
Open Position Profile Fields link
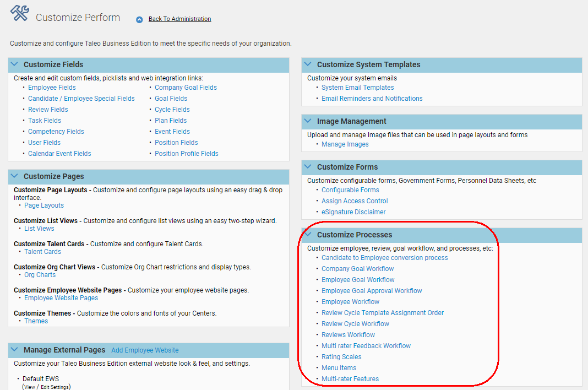pos(187,154)
